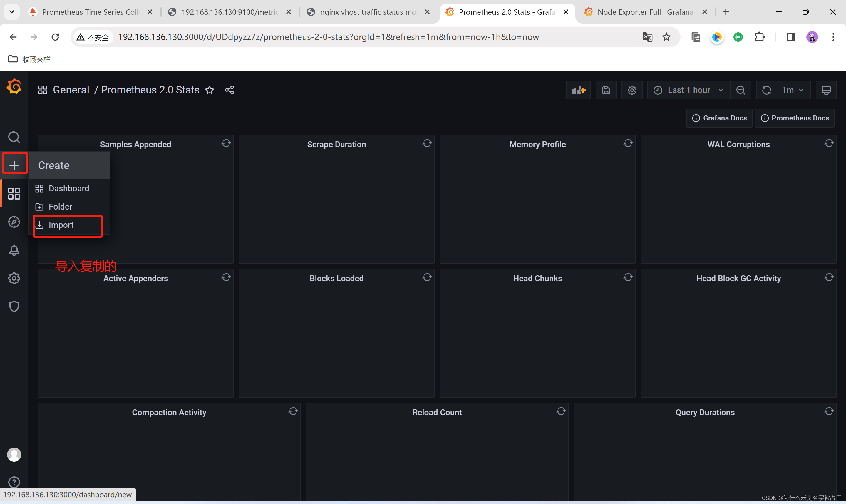The width and height of the screenshot is (846, 504).
Task: Bookmark this page with star icon
Action: 666,37
